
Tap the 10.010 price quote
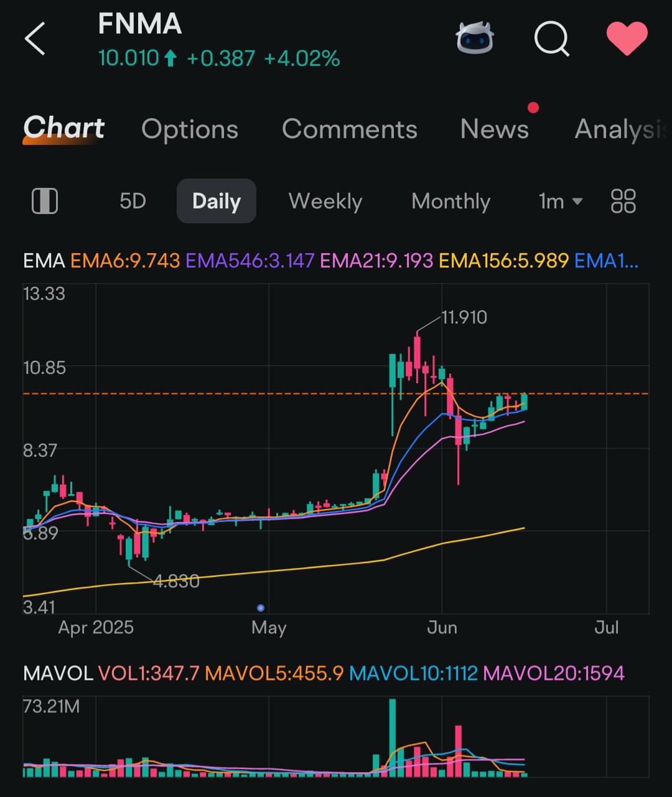click(x=129, y=58)
